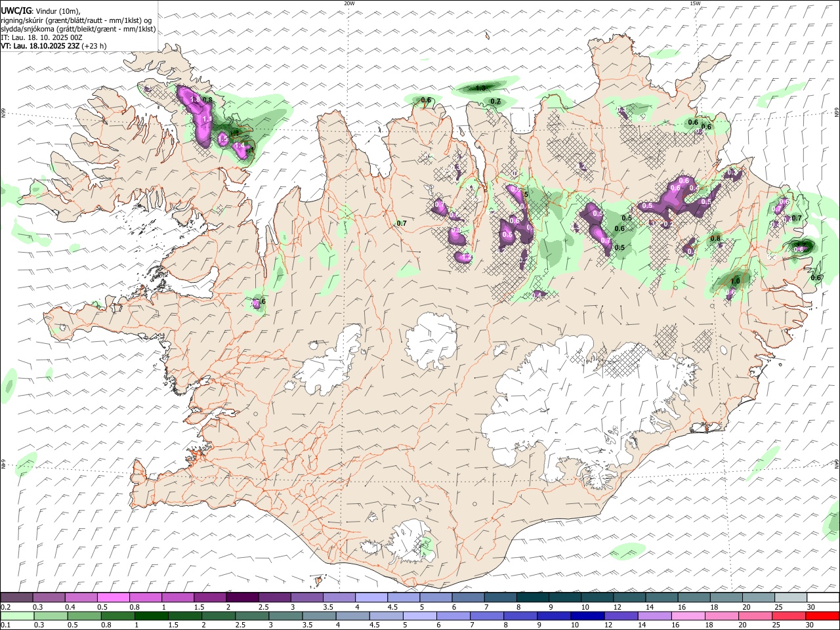Click the pale lavender swatch labelled 4 in upper legend
840x630 pixels.
tap(371, 598)
